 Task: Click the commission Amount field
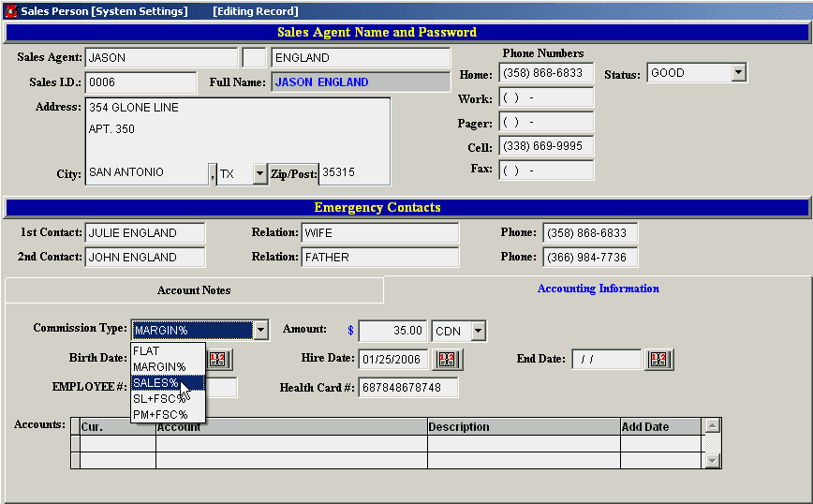point(392,331)
